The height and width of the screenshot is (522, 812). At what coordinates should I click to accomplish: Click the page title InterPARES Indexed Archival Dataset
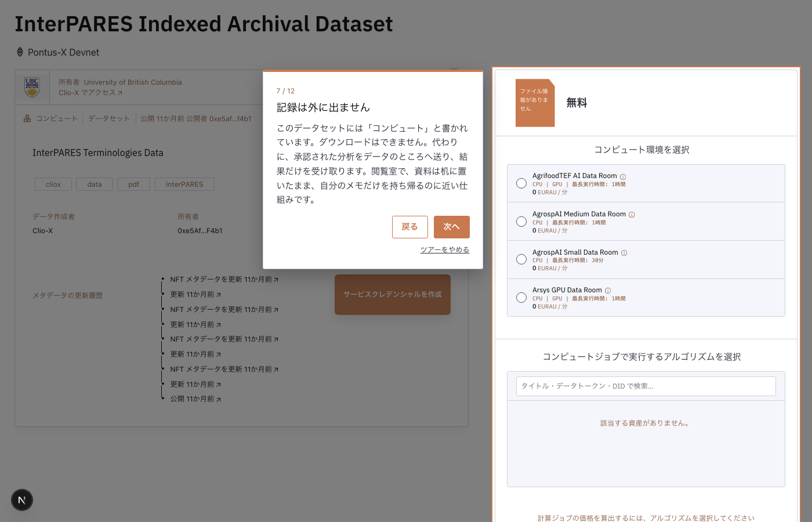(204, 24)
